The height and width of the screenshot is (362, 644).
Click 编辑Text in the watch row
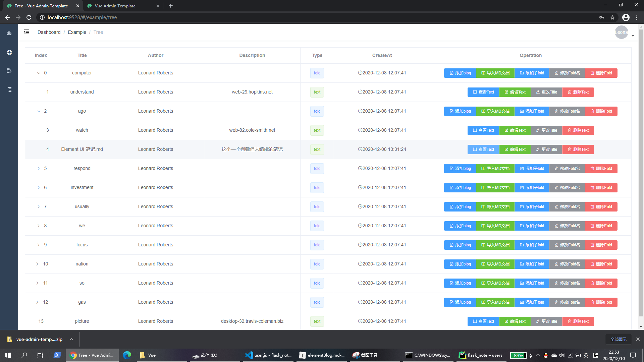coord(515,130)
